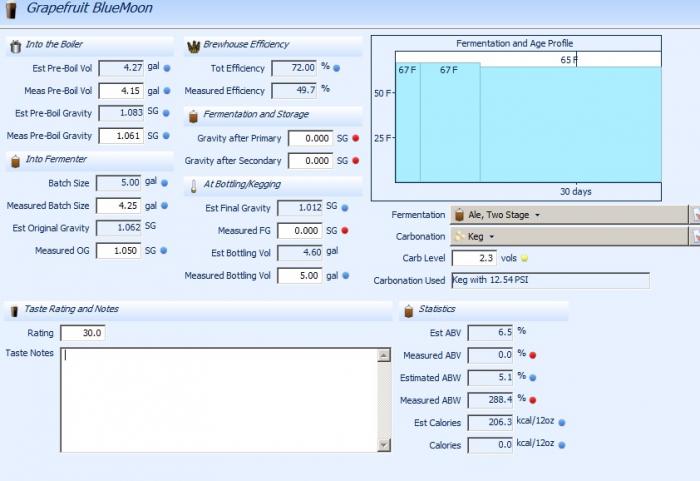The width and height of the screenshot is (700, 481).
Task: Click yellow indicator next to Carb Level
Action: [525, 258]
